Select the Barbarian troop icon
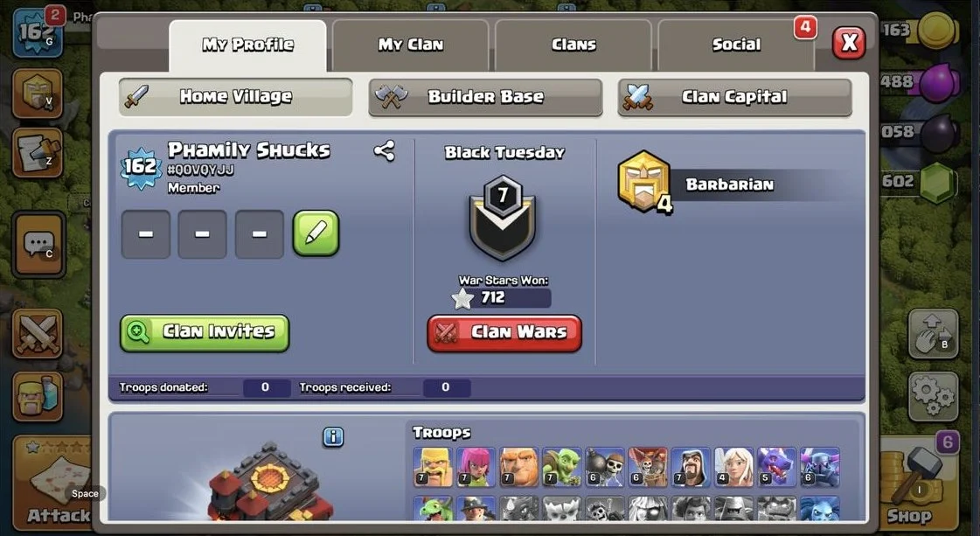This screenshot has width=980, height=536. 433,467
